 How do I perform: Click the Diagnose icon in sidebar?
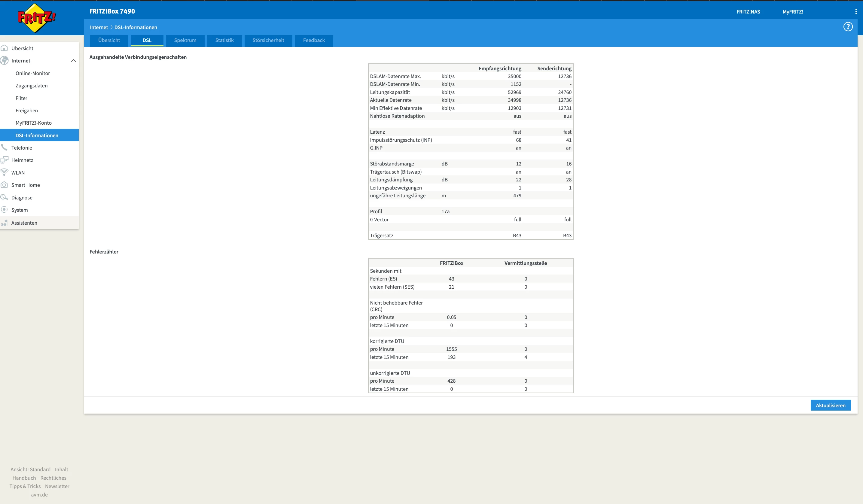(5, 197)
